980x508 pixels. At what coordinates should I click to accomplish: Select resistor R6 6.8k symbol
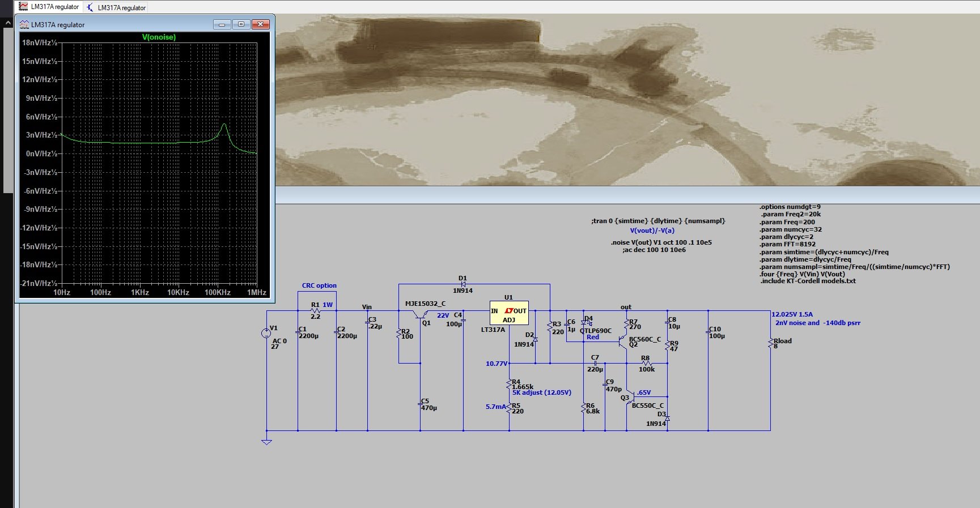pos(583,408)
